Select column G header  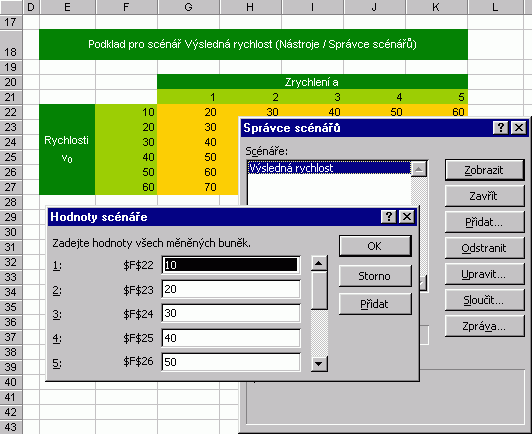point(189,7)
